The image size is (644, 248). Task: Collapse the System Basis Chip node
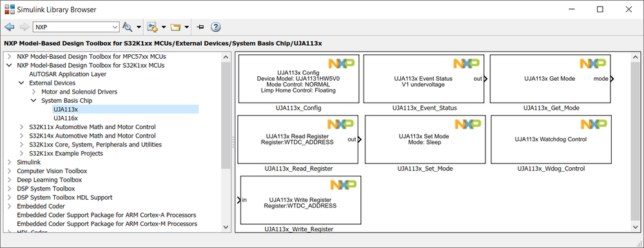tap(34, 100)
